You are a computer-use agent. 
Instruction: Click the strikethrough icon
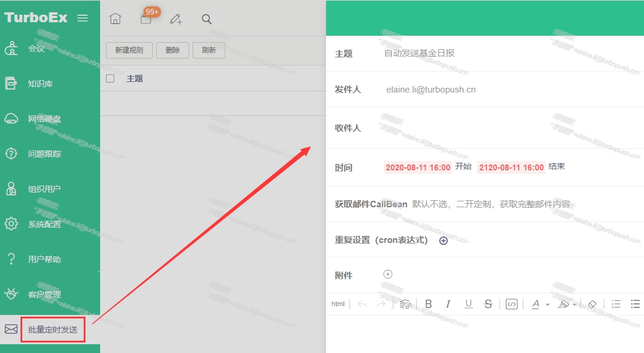pyautogui.click(x=488, y=304)
